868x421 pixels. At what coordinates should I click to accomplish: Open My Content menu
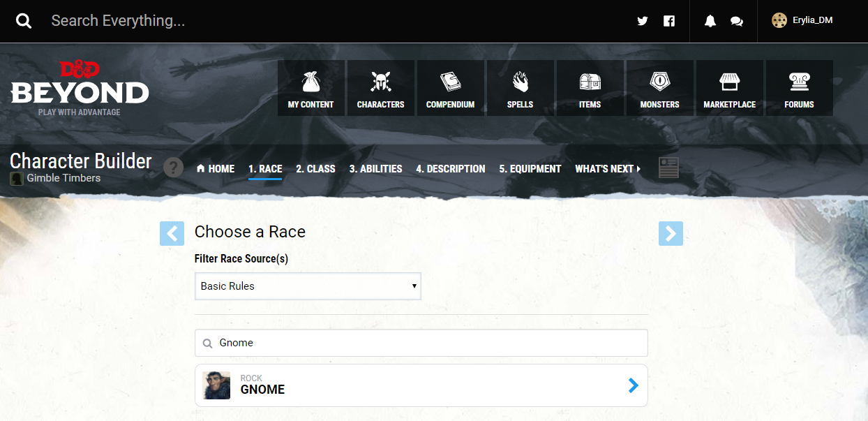(311, 88)
